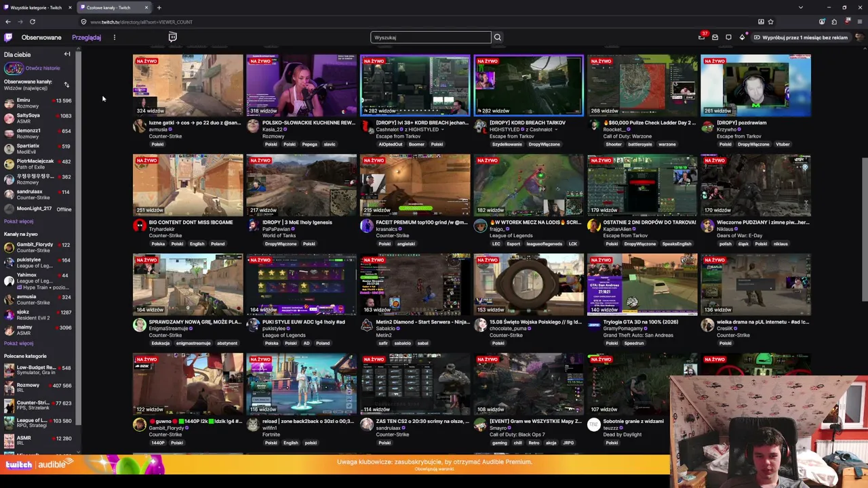Go to the Twitch home logo
The image size is (868, 488).
coord(8,37)
